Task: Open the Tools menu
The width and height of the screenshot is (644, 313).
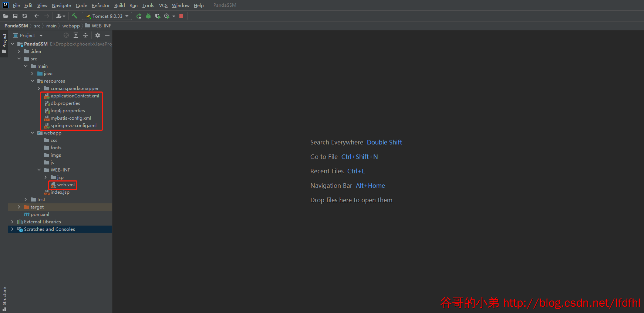Action: (148, 5)
